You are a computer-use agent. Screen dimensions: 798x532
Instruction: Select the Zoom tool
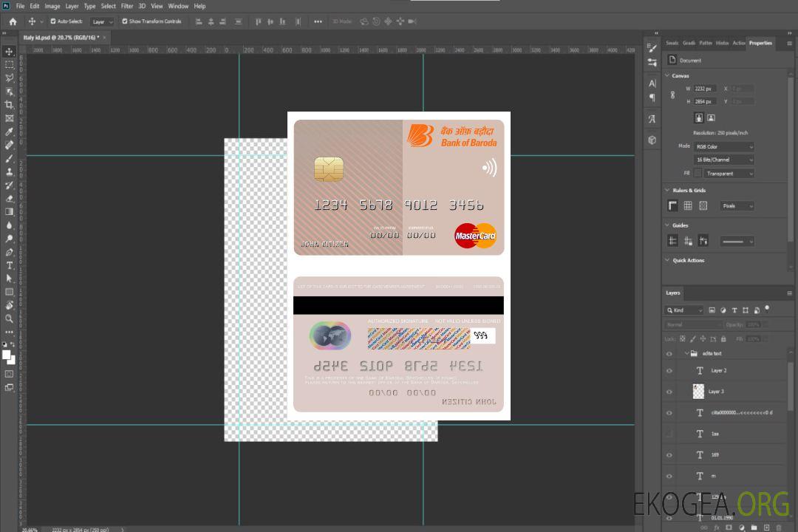pos(9,318)
